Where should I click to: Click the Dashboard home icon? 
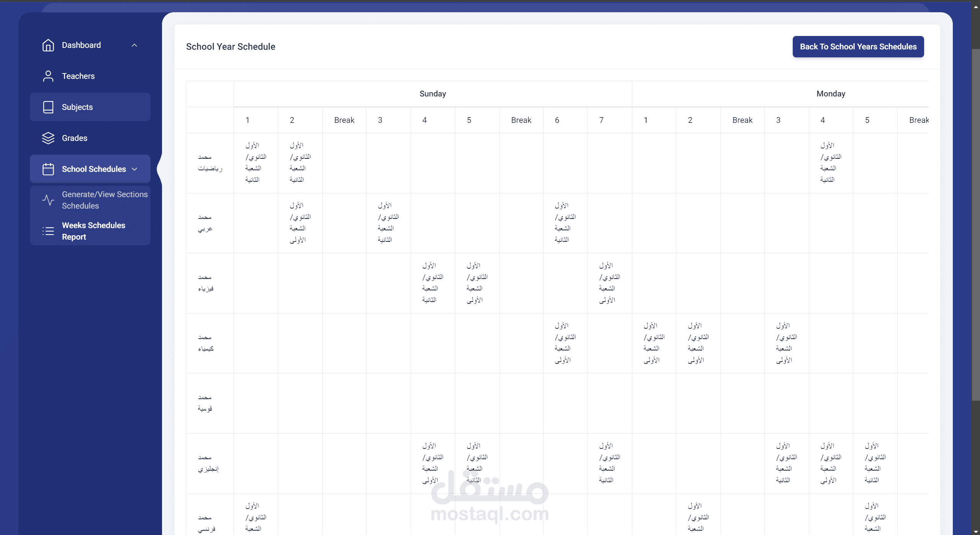click(x=48, y=45)
